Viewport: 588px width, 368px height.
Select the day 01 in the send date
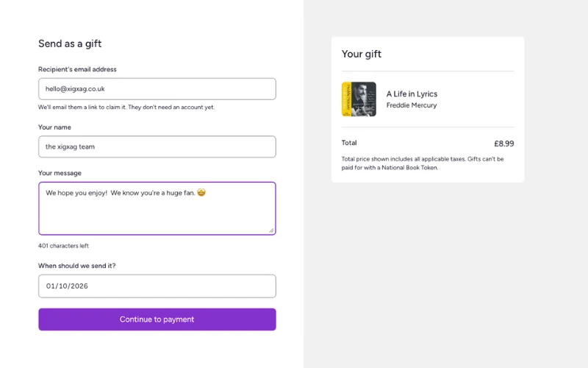50,286
